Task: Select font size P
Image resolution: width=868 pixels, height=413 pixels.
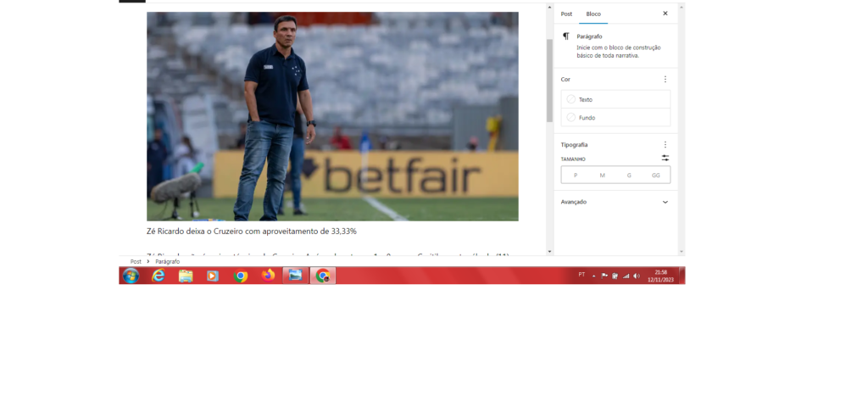Action: click(576, 176)
